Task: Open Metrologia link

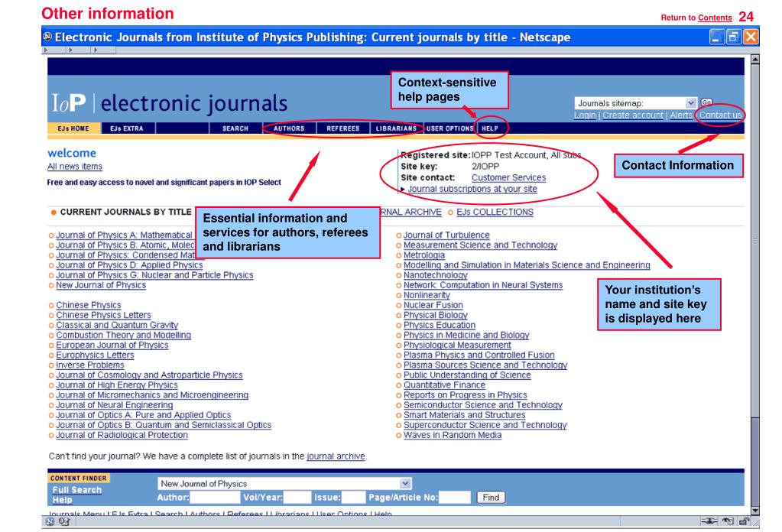Action: click(x=424, y=255)
